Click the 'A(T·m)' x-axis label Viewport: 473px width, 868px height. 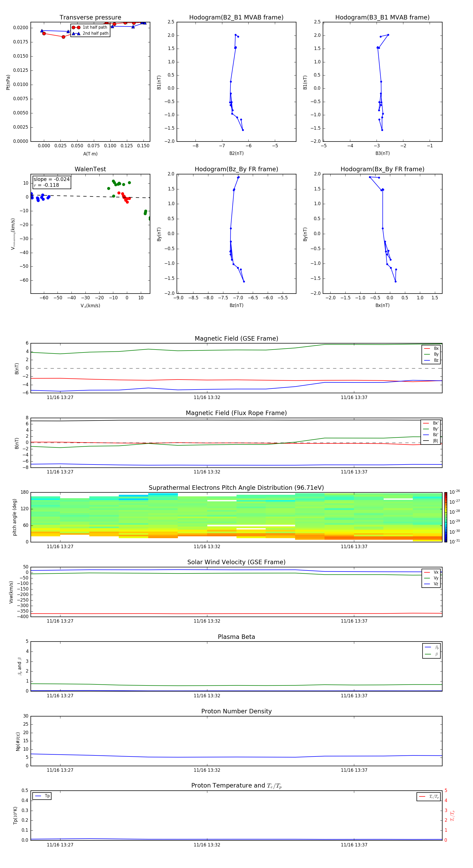point(90,154)
